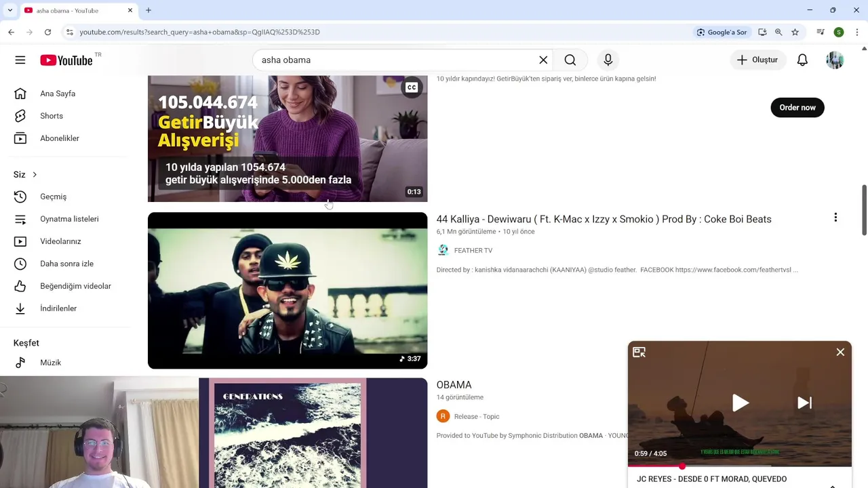
Task: Close the asha obama YouTube tab
Action: 130,10
